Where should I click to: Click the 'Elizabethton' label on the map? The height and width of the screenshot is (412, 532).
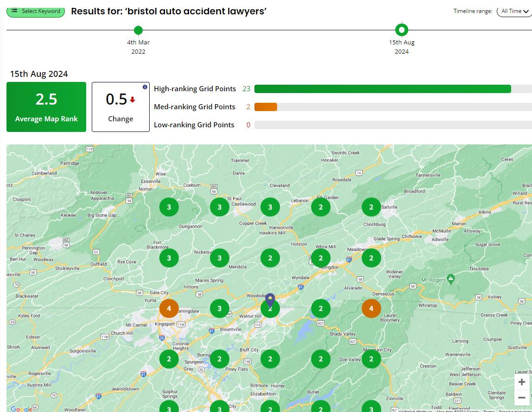[263, 394]
